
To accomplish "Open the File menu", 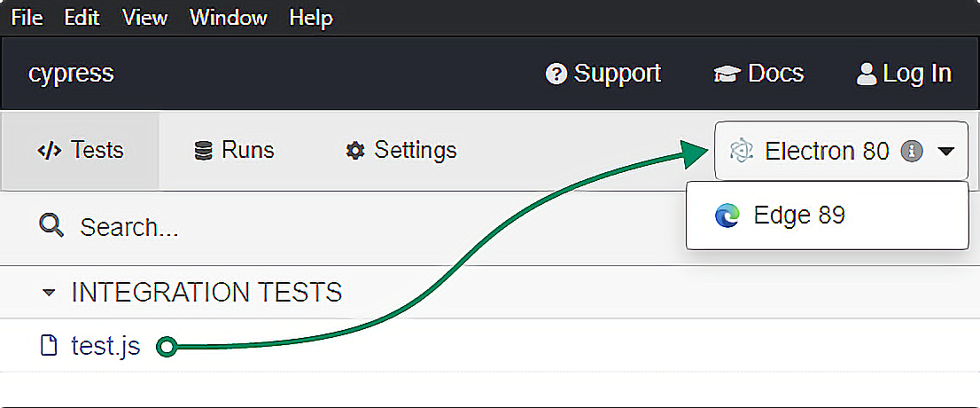I will 27,18.
